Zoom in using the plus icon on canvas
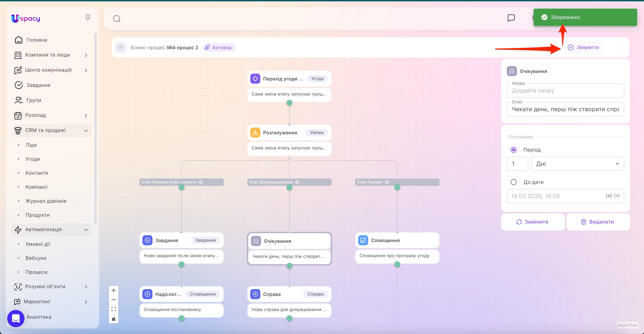This screenshot has height=334, width=644. click(113, 290)
